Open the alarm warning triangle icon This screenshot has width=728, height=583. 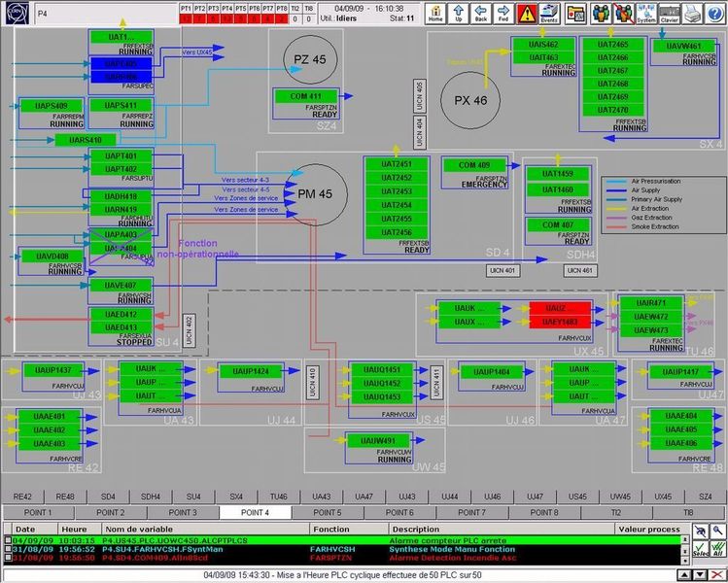pyautogui.click(x=526, y=13)
